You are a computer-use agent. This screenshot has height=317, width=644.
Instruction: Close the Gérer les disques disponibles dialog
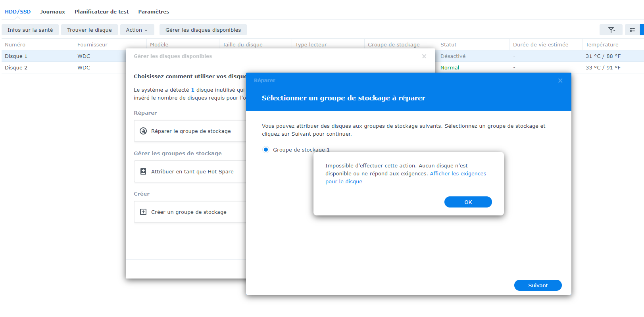[x=424, y=56]
